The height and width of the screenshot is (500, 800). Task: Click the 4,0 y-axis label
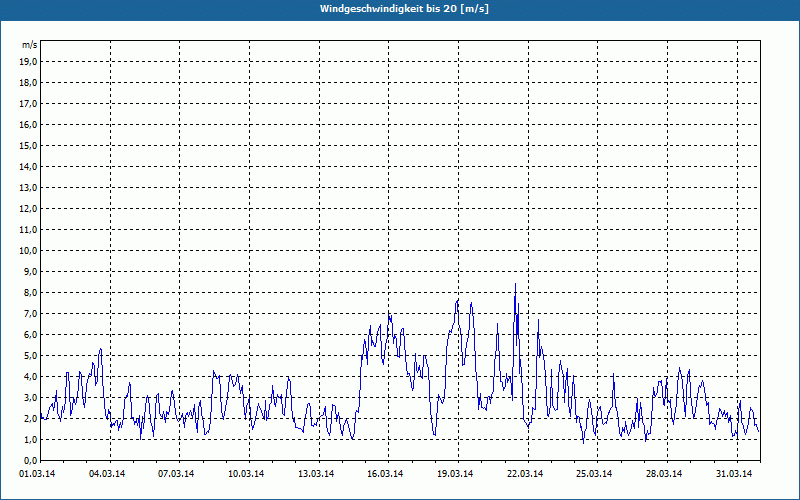[30, 377]
